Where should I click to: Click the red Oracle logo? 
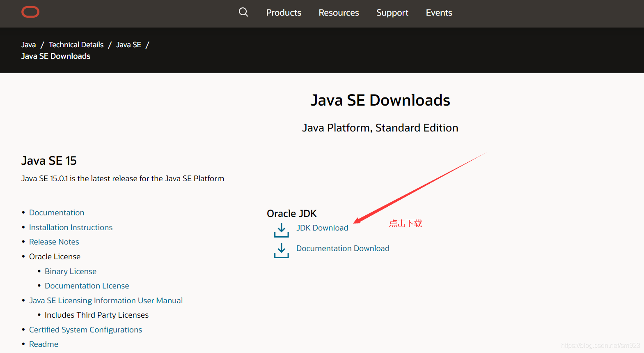click(x=30, y=12)
